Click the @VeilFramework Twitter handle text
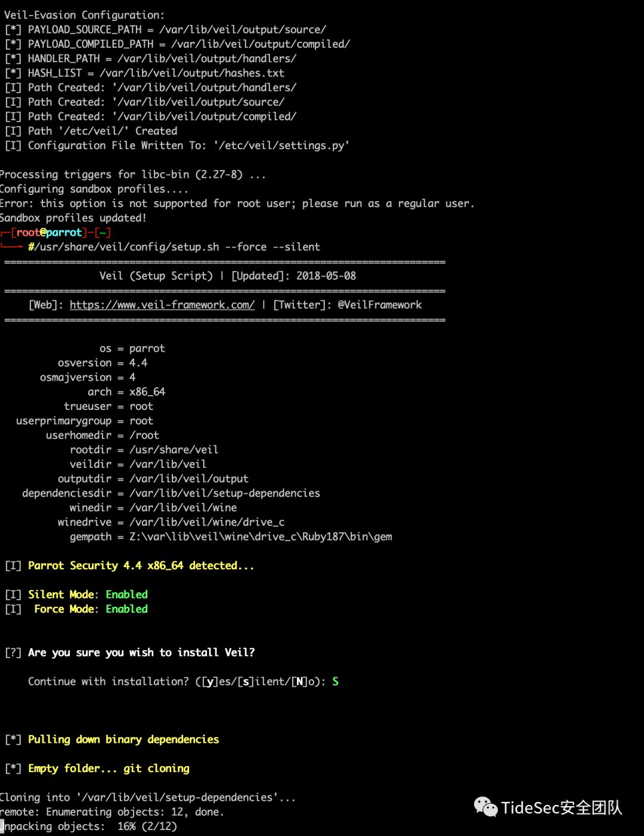644x836 pixels. click(x=380, y=305)
